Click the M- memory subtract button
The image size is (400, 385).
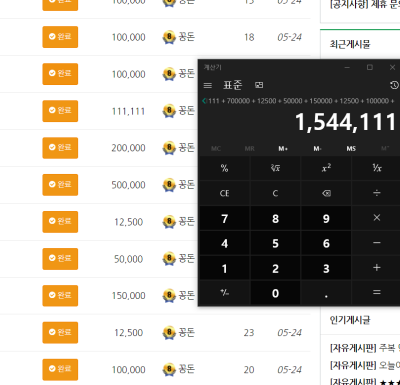317,149
